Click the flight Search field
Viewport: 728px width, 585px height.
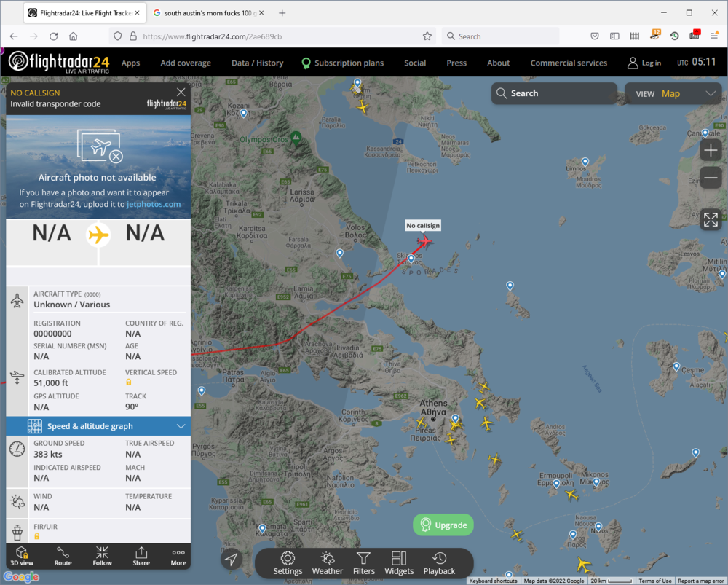tap(554, 93)
